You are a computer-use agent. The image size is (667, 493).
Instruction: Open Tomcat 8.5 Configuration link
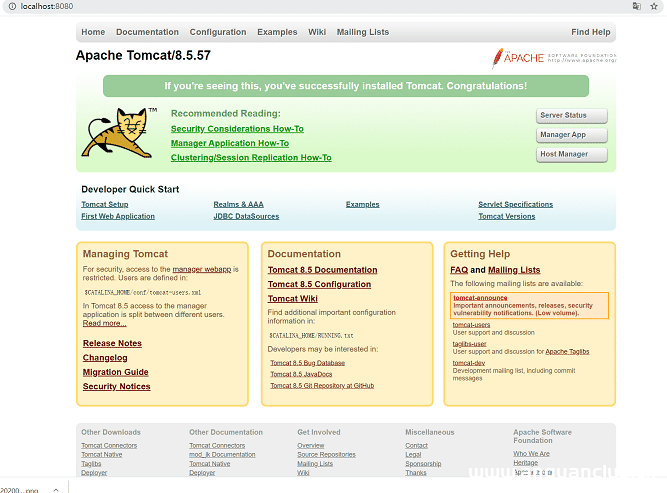(x=319, y=285)
